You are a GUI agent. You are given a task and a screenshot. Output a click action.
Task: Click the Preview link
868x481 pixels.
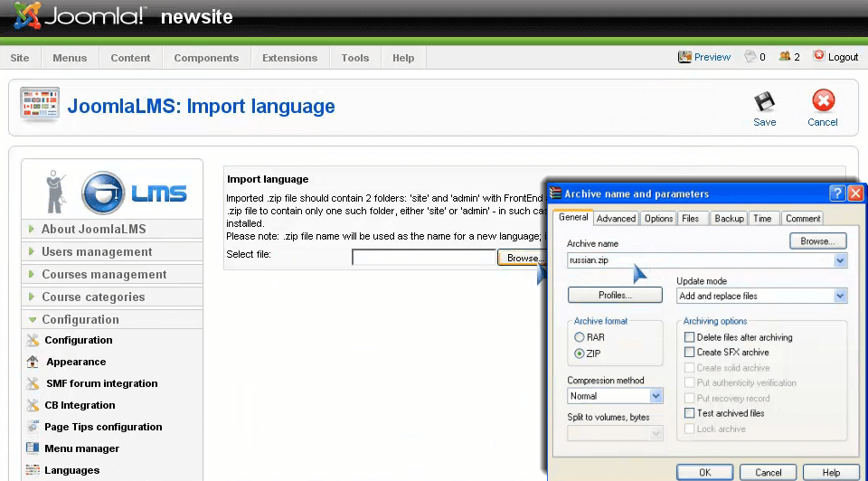tap(712, 57)
